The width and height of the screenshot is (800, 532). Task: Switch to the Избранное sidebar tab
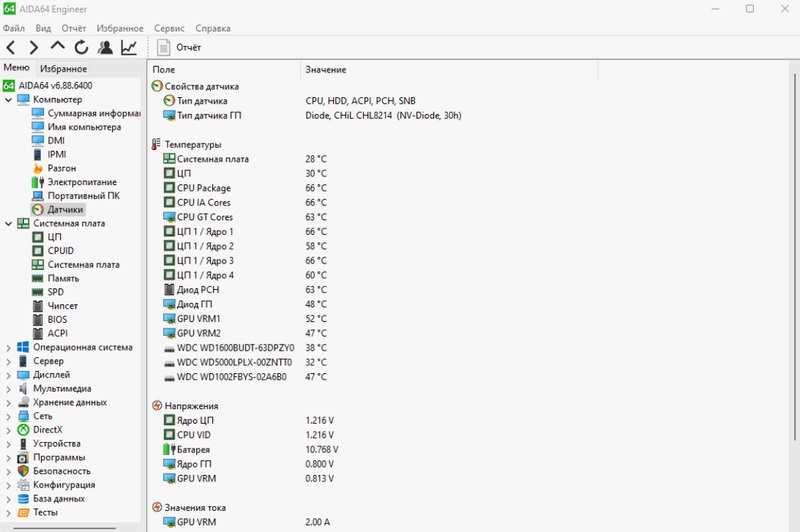click(63, 68)
